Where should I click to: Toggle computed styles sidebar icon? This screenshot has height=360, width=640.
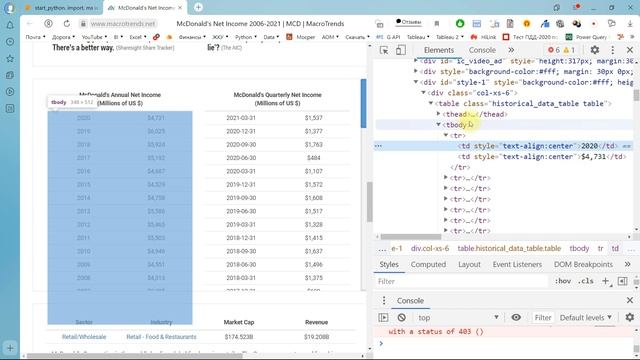point(622,281)
